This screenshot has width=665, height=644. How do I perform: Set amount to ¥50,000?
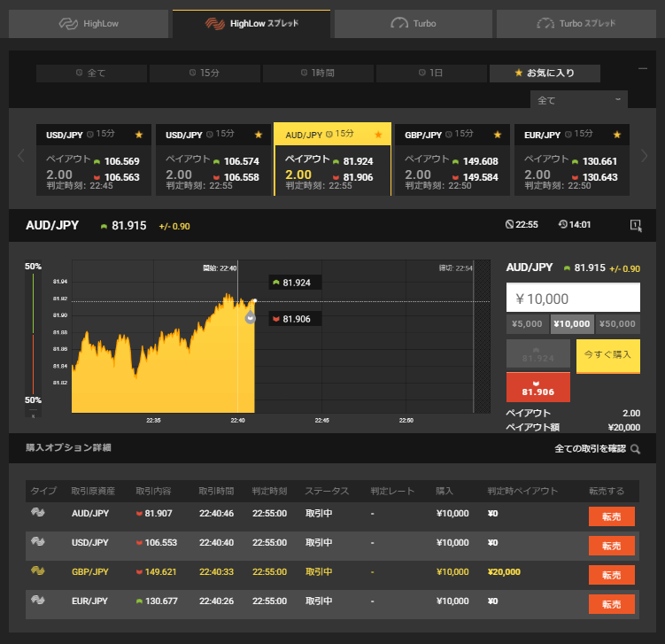(617, 324)
